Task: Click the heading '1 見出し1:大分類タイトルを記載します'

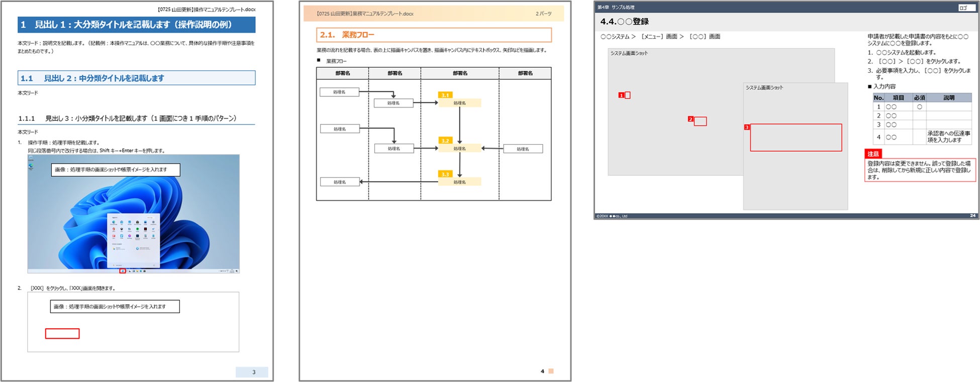Action: [x=136, y=25]
